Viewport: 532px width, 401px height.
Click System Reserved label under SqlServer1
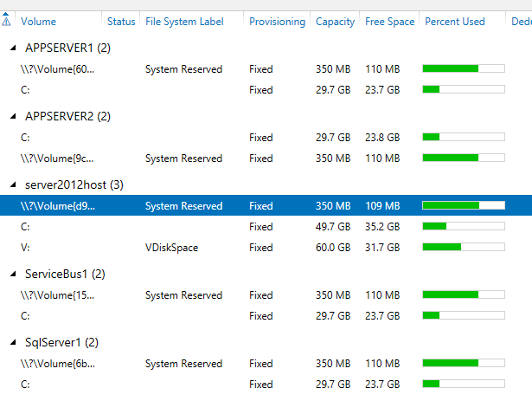[183, 363]
